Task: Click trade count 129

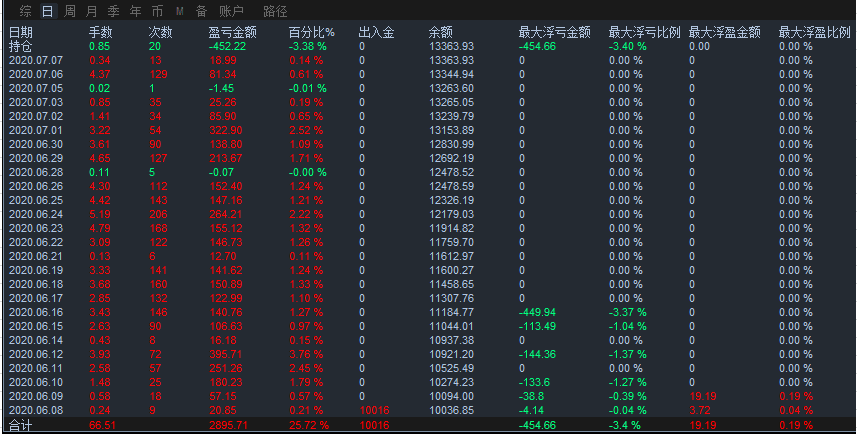Action: (159, 74)
